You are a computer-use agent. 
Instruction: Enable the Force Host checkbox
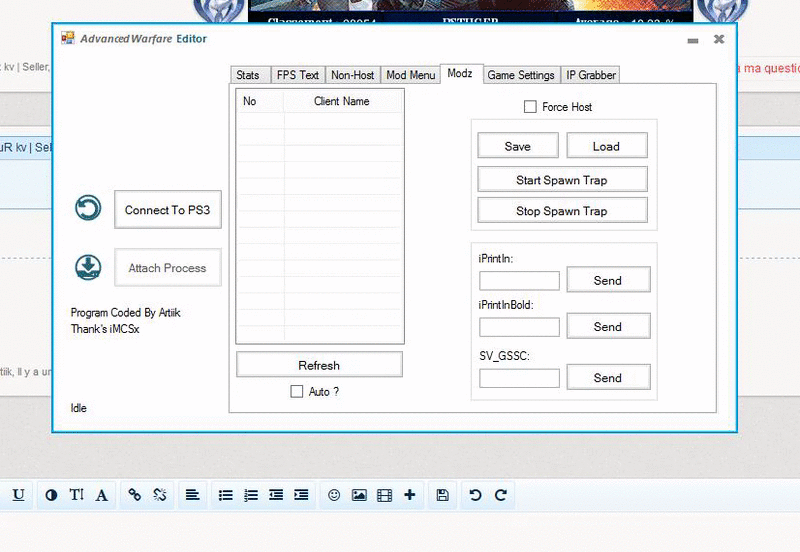(x=530, y=107)
